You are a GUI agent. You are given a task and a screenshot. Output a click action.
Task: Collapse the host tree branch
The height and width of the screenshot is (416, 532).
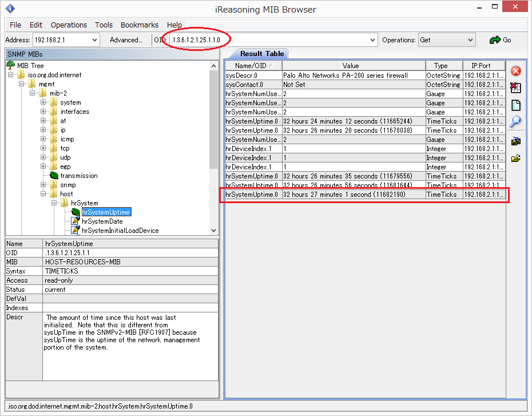pyautogui.click(x=43, y=193)
